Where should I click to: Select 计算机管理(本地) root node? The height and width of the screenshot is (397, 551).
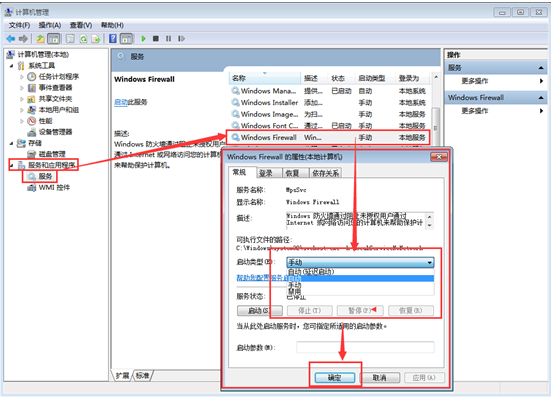point(43,54)
